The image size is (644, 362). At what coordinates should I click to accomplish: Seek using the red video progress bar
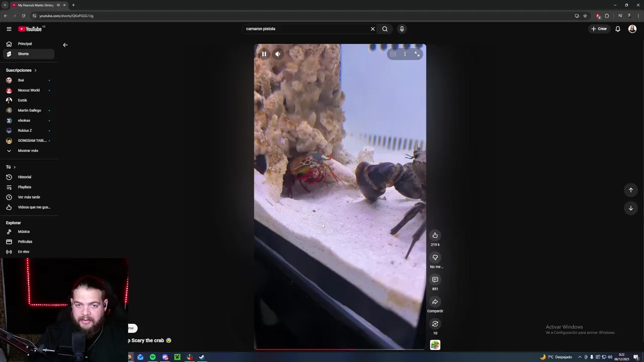point(340,348)
